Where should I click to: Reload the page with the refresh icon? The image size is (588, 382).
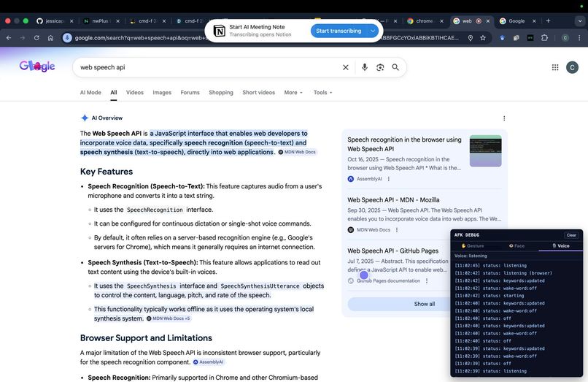click(36, 37)
